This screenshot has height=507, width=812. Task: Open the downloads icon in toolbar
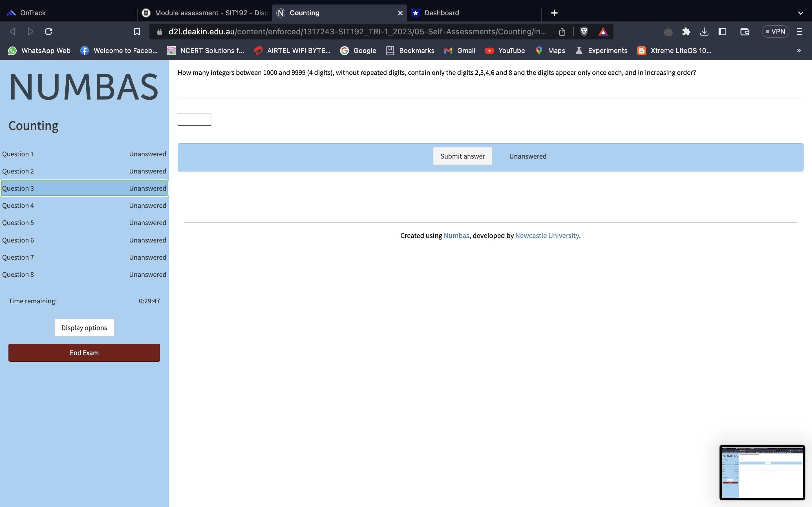pos(704,32)
